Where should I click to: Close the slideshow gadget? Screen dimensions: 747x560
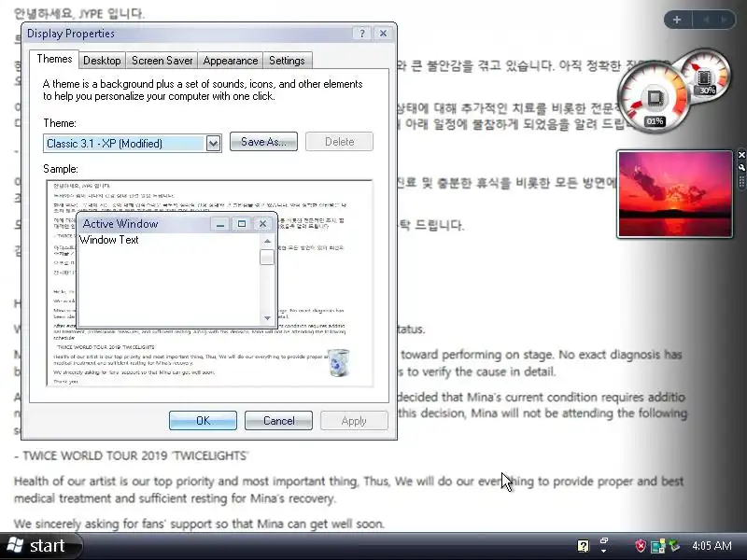tap(741, 155)
